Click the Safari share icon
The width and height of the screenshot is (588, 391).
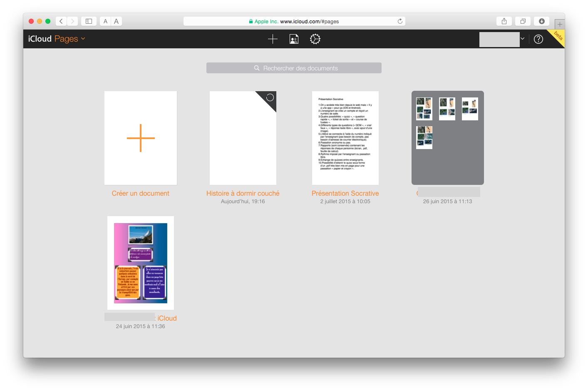[504, 21]
